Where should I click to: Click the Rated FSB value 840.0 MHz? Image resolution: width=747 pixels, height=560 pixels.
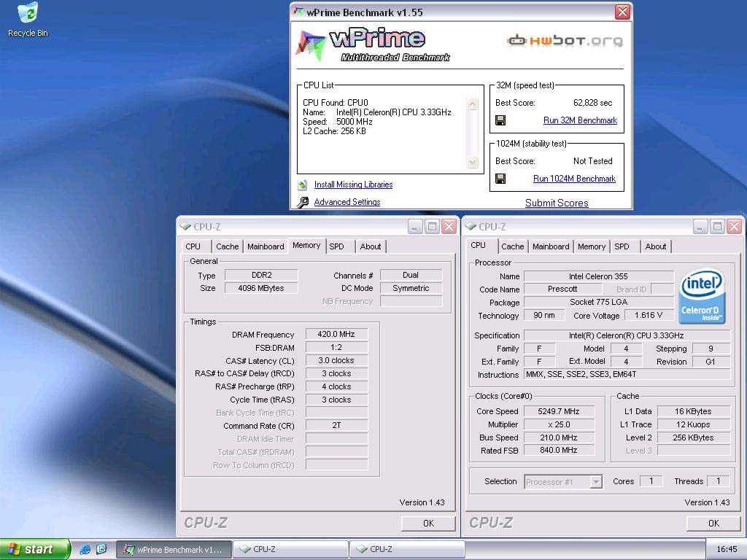[x=559, y=451]
